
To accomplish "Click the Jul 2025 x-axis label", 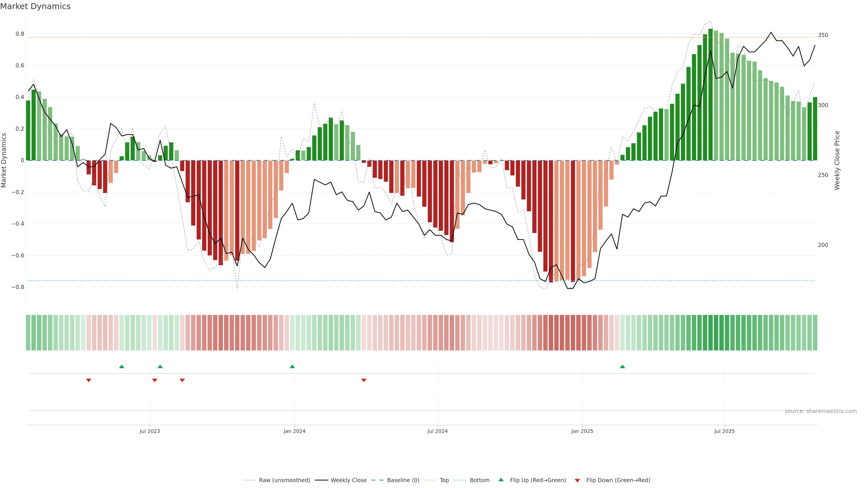I will (x=724, y=431).
